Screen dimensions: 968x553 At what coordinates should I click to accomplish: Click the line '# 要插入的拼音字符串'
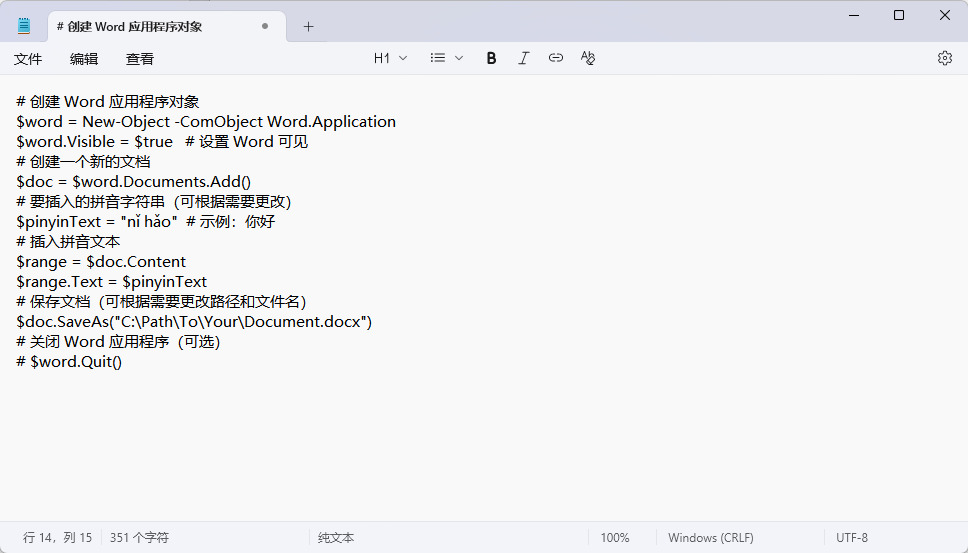[x=91, y=202]
